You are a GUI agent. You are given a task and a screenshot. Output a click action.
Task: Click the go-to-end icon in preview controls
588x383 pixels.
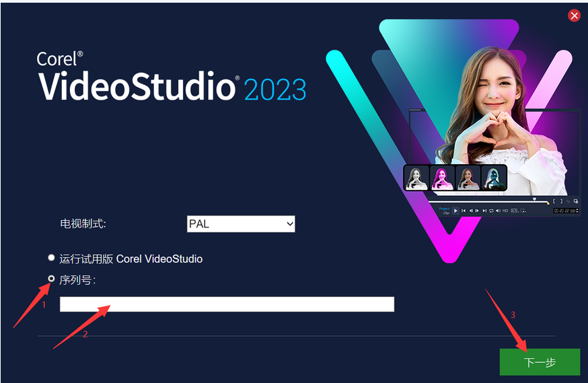pos(484,211)
